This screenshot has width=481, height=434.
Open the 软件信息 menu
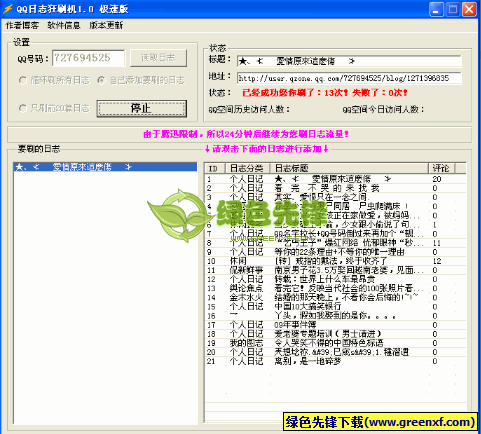point(64,25)
